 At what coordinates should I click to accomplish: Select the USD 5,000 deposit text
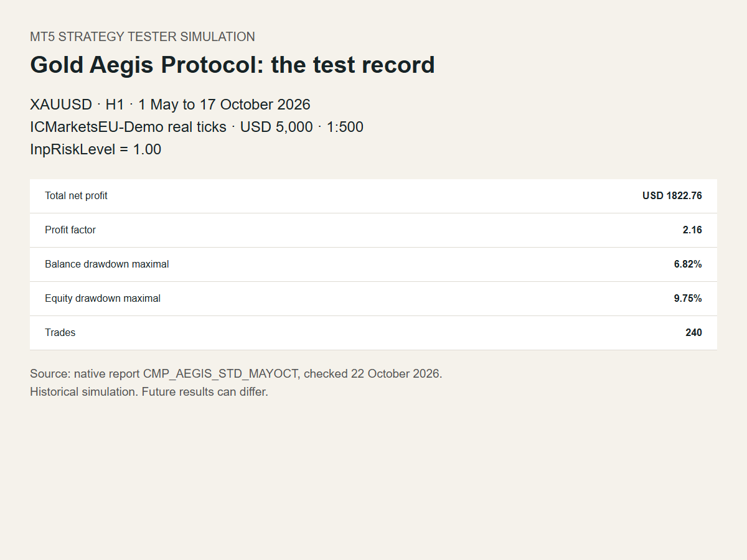[x=276, y=127]
